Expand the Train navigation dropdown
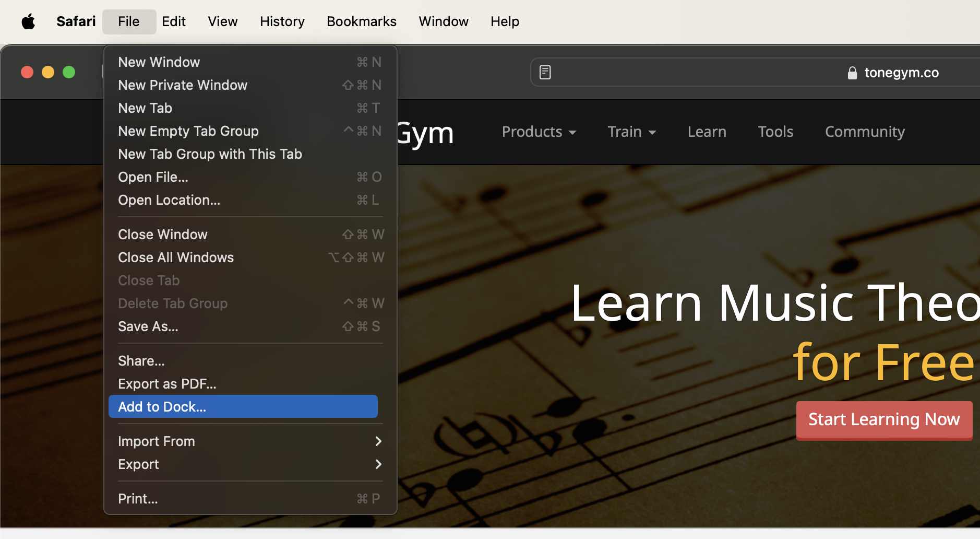Image resolution: width=980 pixels, height=539 pixels. coord(631,132)
